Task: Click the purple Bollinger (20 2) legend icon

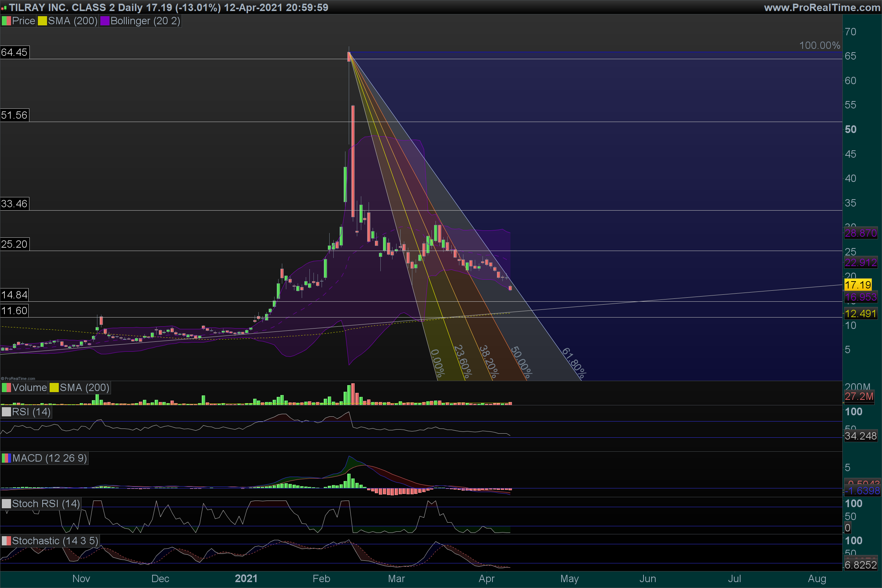Action: click(105, 21)
